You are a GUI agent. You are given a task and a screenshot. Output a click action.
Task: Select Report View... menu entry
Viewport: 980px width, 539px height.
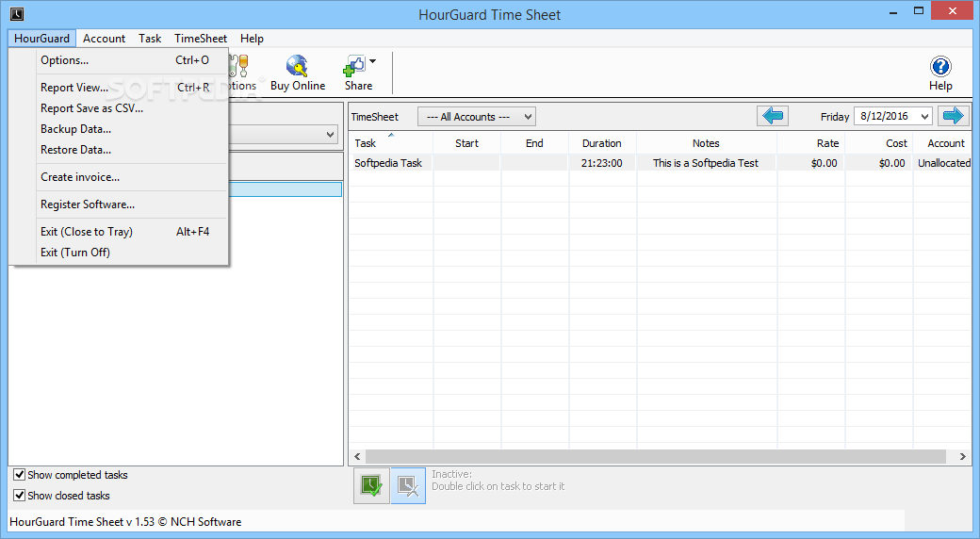click(118, 88)
